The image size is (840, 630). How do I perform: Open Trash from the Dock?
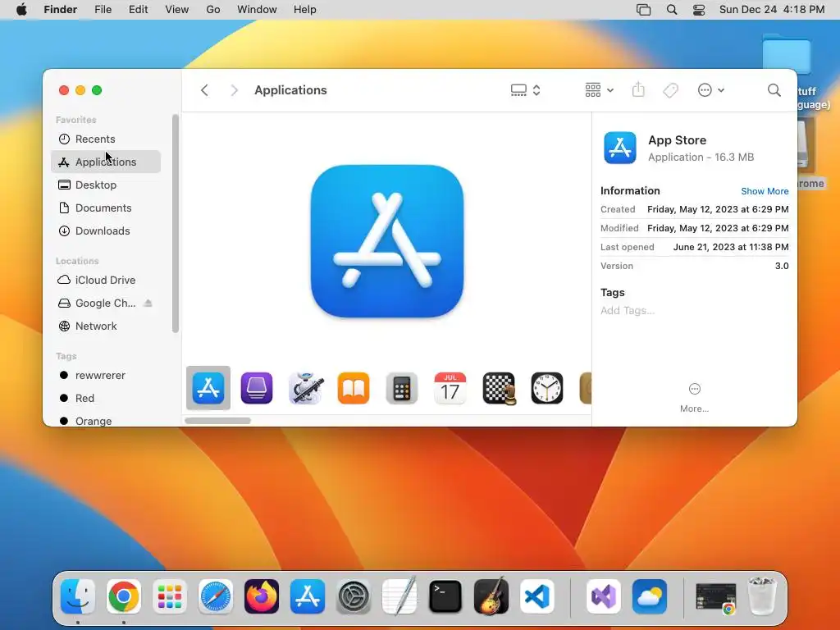tap(762, 596)
